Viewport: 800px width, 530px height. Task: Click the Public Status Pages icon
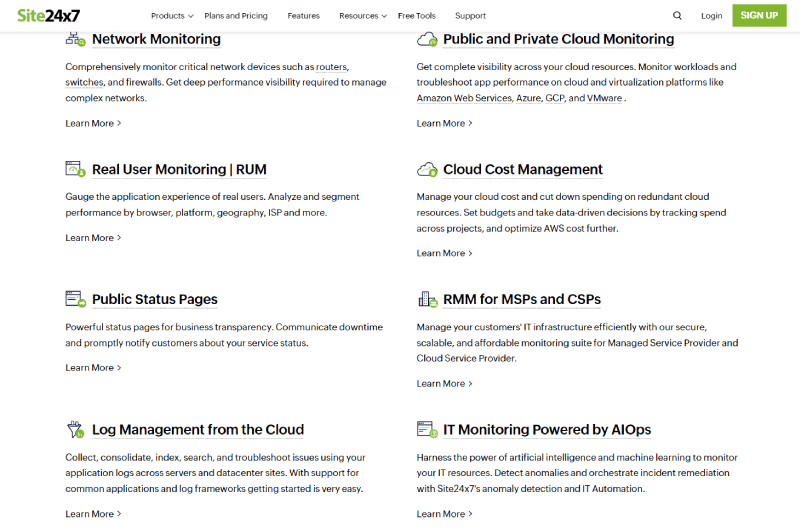tap(76, 299)
